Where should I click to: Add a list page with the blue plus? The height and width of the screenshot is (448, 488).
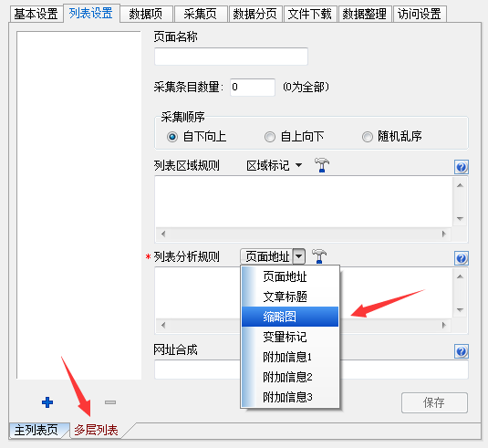click(47, 402)
